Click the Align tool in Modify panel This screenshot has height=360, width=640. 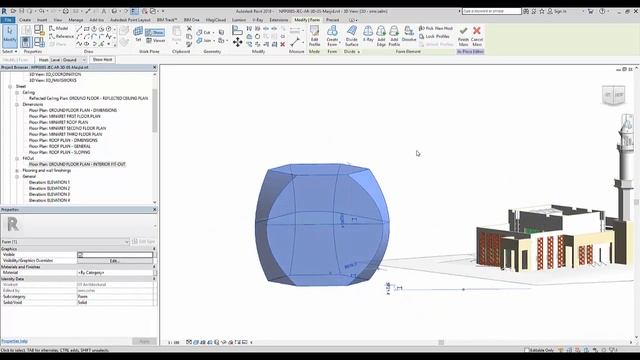237,30
